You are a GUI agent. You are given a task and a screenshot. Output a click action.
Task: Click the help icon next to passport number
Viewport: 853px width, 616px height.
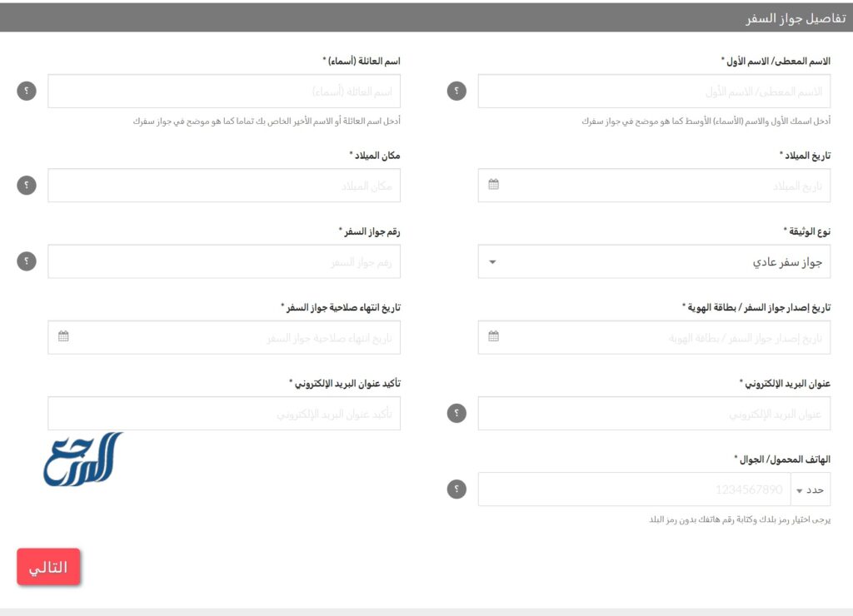[x=27, y=261]
